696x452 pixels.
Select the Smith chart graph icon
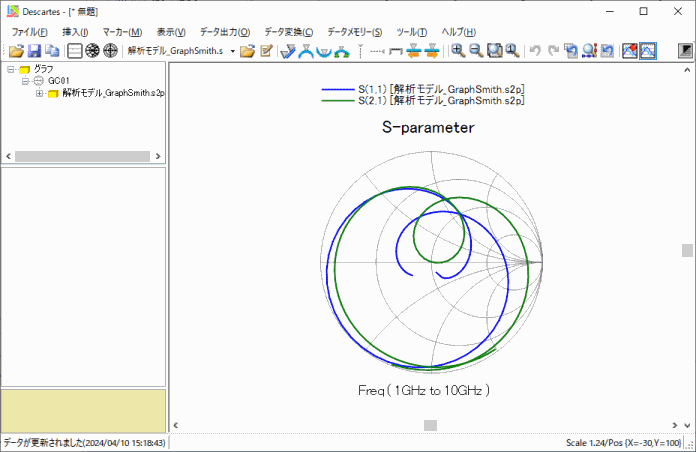(92, 50)
